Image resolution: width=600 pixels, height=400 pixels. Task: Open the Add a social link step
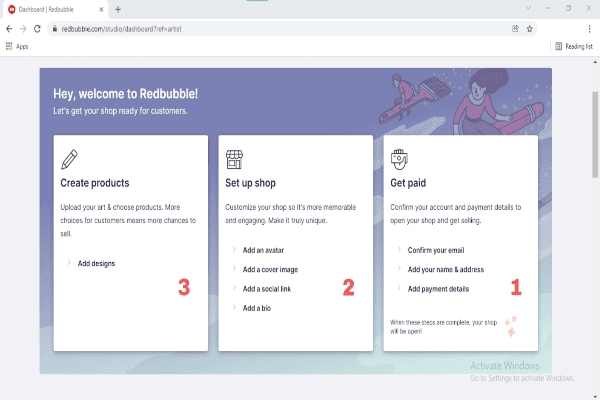[x=267, y=289]
